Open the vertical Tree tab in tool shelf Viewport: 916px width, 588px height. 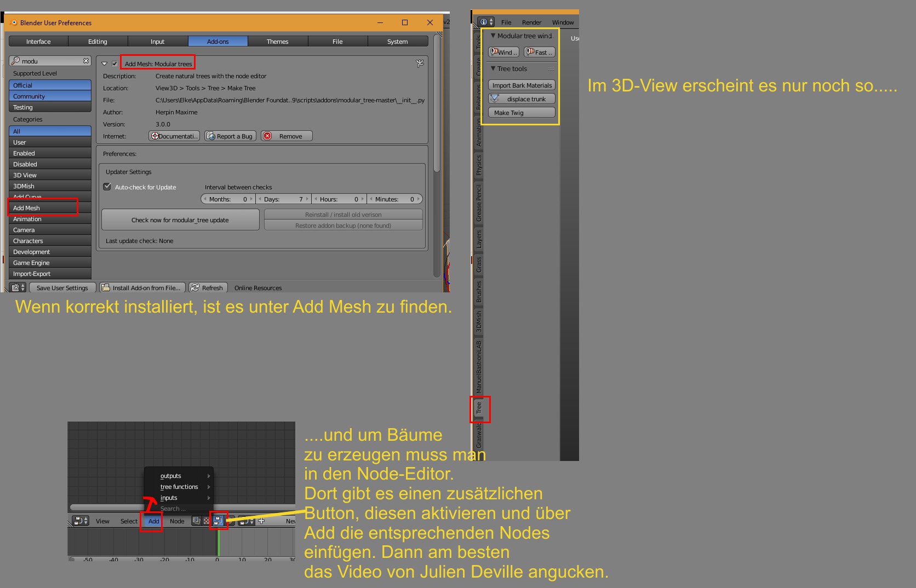479,407
